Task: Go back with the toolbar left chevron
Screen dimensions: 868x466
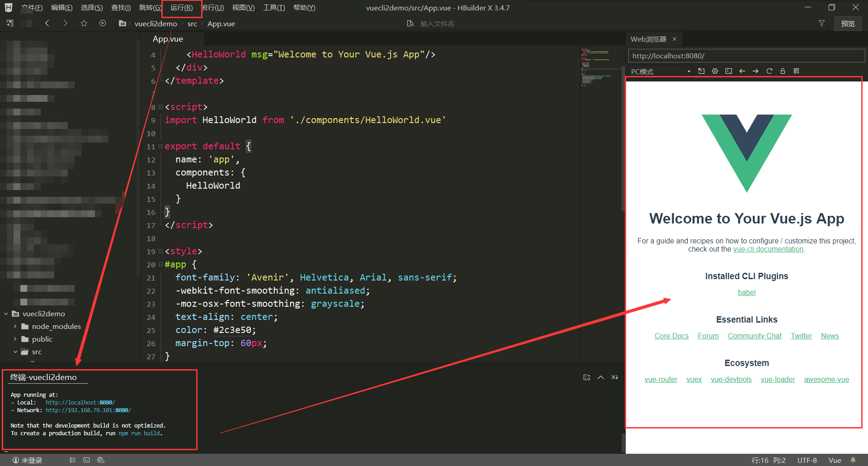Action: [x=47, y=23]
